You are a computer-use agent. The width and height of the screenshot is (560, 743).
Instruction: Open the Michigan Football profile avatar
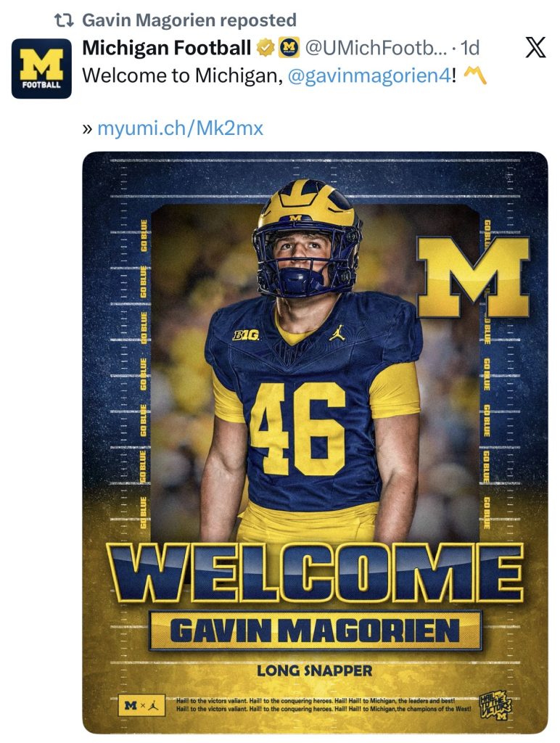point(41,68)
